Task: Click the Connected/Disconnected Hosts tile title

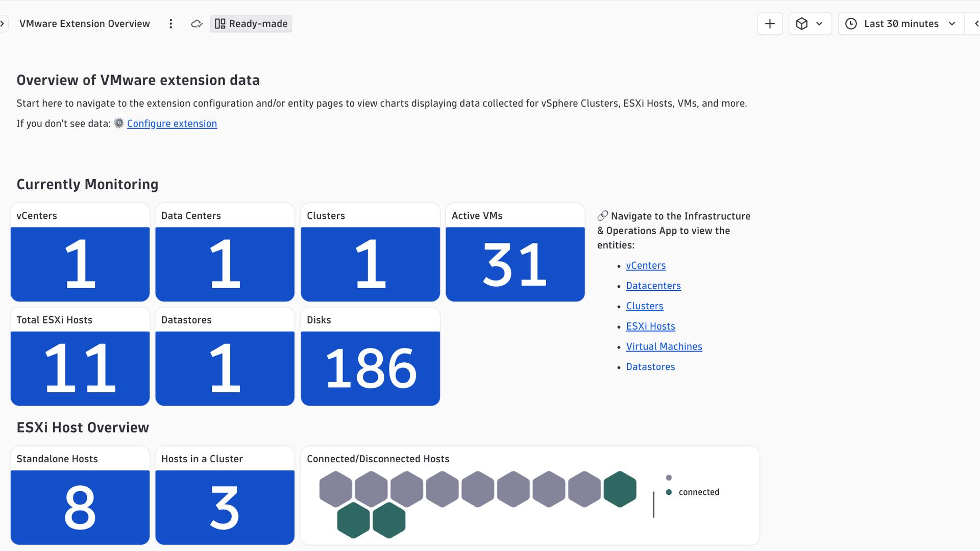Action: (378, 459)
